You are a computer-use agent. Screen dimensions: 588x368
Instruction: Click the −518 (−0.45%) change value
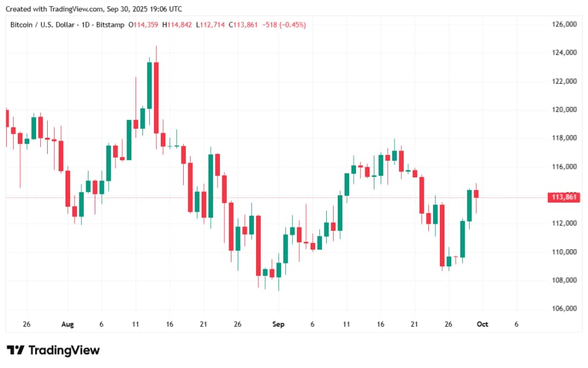285,25
